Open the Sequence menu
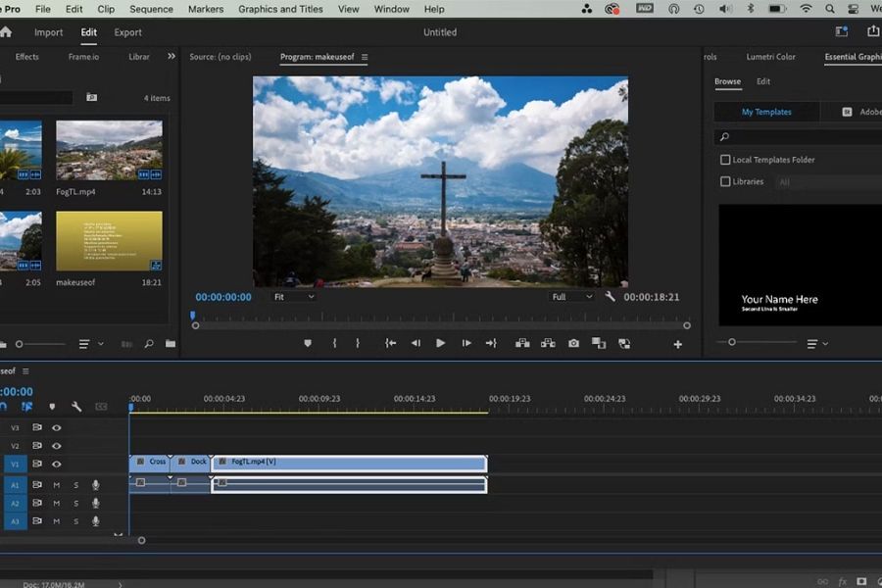This screenshot has width=882, height=588. pyautogui.click(x=151, y=9)
